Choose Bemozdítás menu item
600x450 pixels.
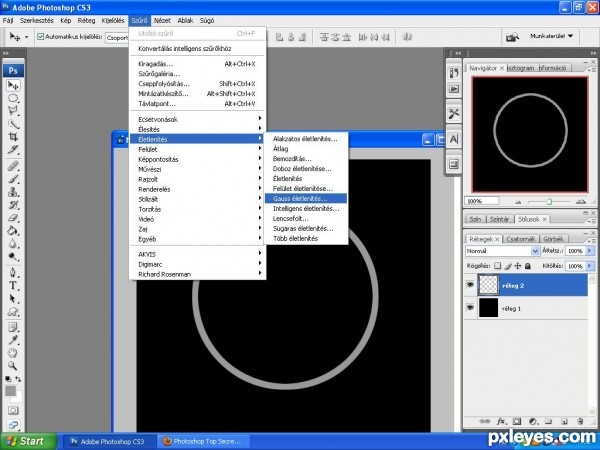click(306, 158)
